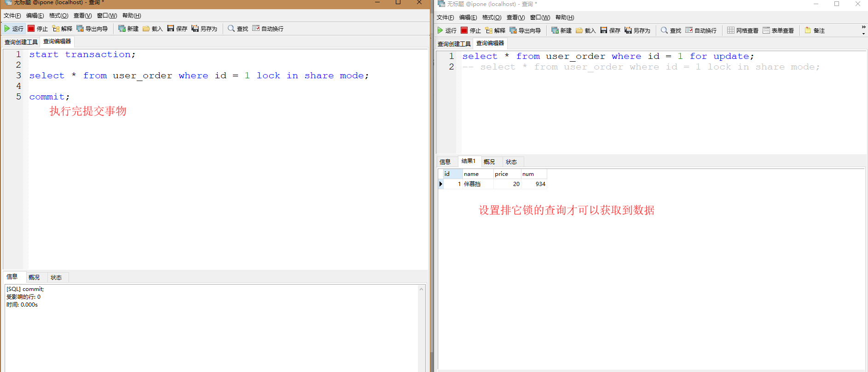Open Export Wizard (导出向导) in right window
Image resolution: width=868 pixels, height=372 pixels.
coord(525,30)
